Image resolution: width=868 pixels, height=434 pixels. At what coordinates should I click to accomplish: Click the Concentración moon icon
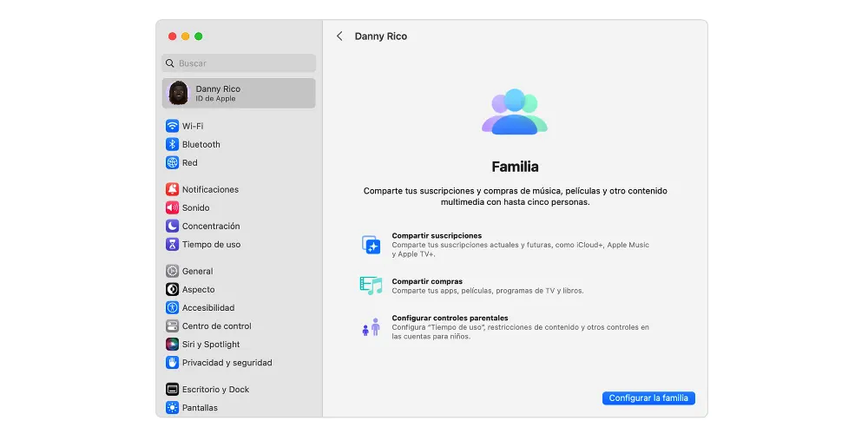point(172,226)
